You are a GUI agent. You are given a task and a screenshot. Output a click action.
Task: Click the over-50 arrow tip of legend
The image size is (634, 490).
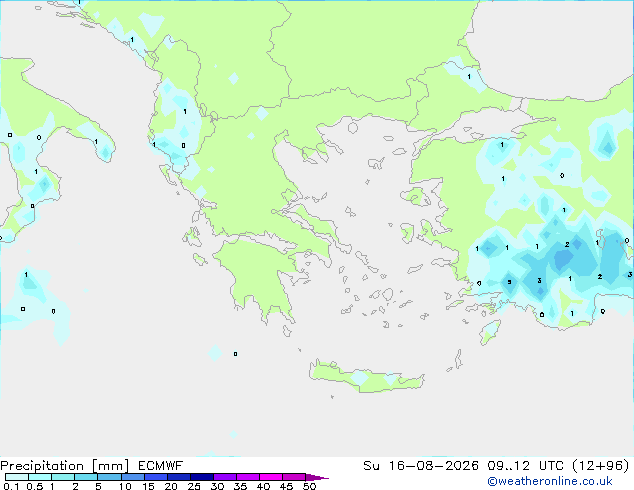(317, 477)
